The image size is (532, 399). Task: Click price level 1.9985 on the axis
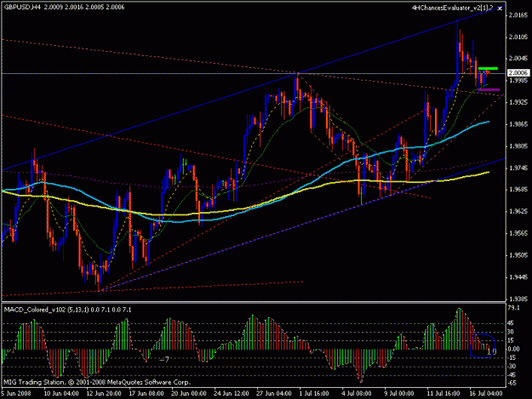[518, 81]
